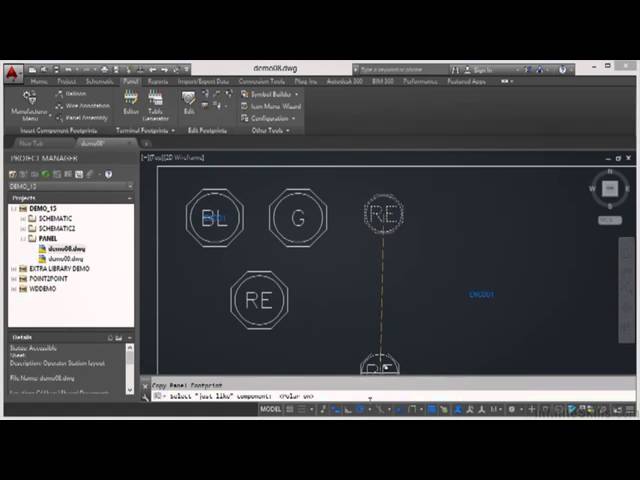640x480 pixels.
Task: Toggle snap mode in status bar
Action: (302, 409)
